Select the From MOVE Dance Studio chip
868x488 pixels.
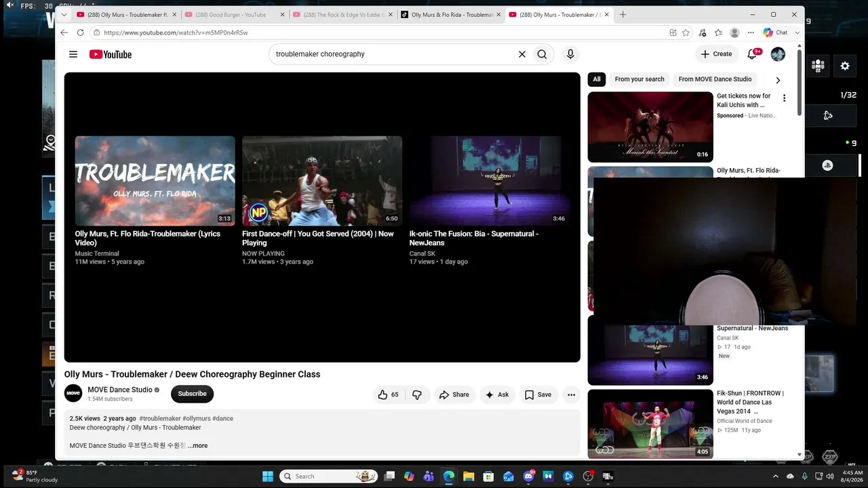click(x=715, y=79)
